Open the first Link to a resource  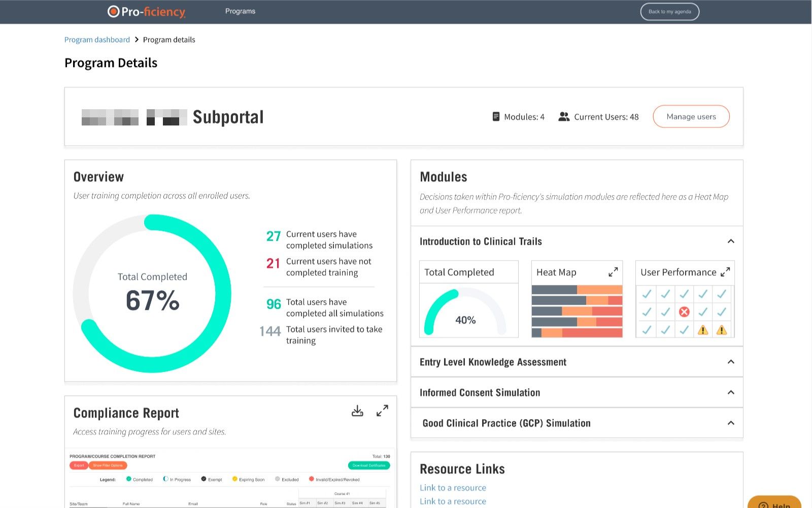pos(453,487)
